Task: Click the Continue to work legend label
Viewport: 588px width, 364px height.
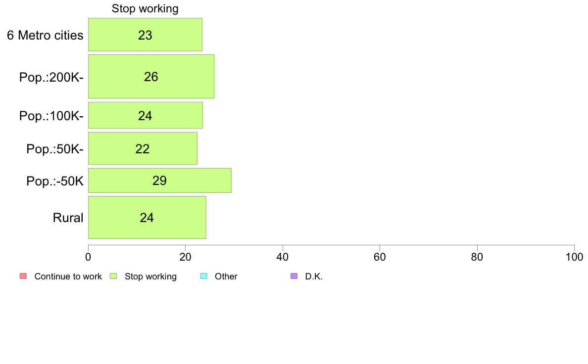Action: tap(68, 276)
